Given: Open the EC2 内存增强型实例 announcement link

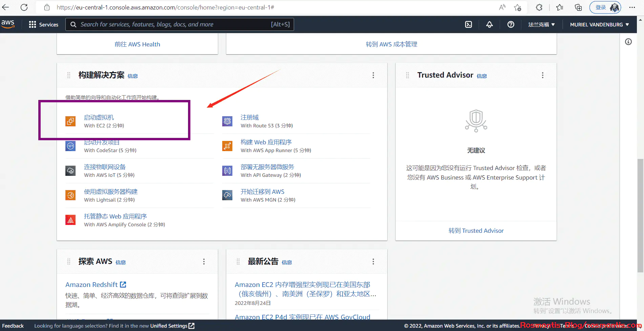Looking at the screenshot, I should [x=305, y=289].
